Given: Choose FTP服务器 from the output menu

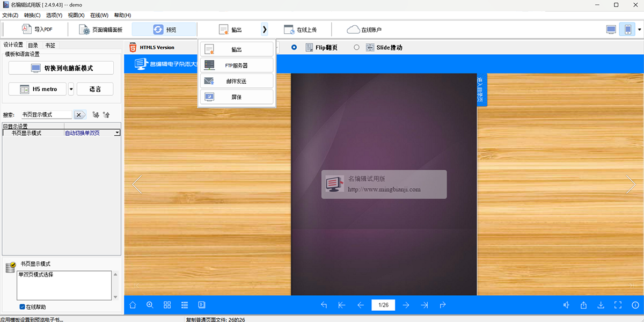Looking at the screenshot, I should (237, 65).
